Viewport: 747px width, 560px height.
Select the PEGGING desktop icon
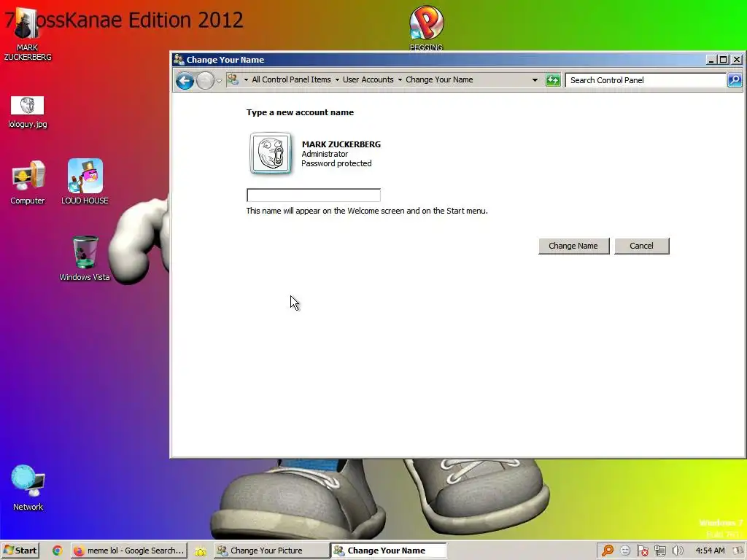(426, 28)
